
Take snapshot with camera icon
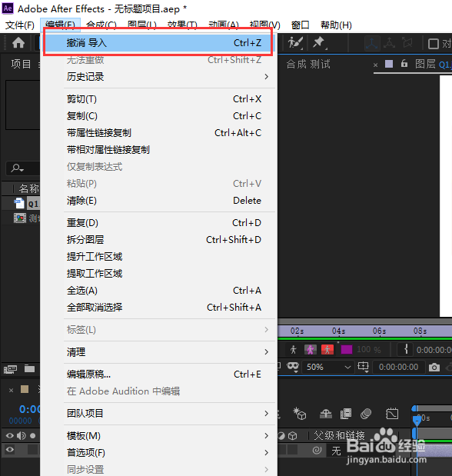point(434,368)
